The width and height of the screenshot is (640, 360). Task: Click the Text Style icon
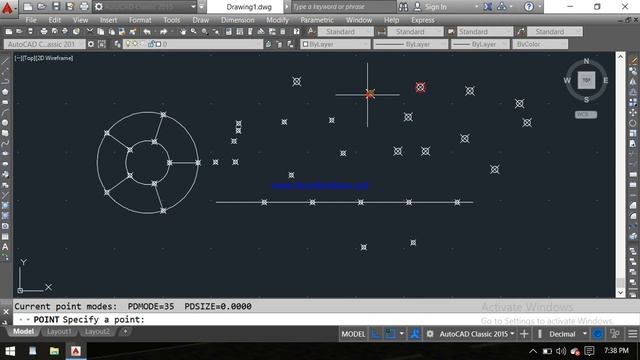coord(311,31)
